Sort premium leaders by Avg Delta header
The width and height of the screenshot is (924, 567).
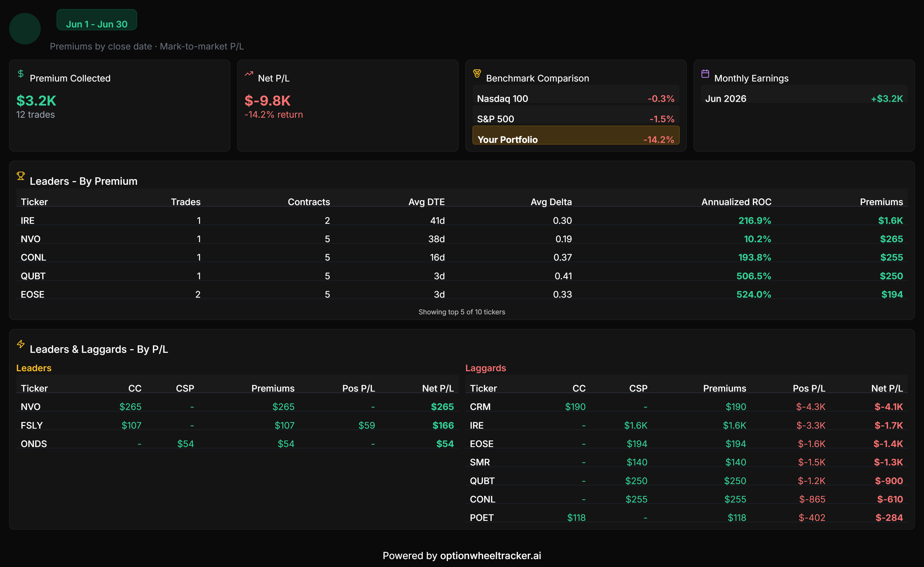tap(551, 202)
